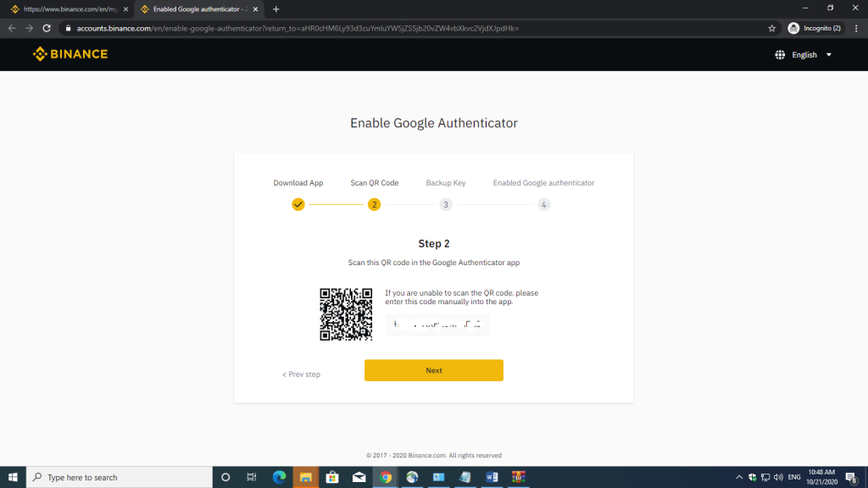Viewport: 868px width, 488px height.
Task: Click the Binance copyright footer text
Action: click(433, 455)
